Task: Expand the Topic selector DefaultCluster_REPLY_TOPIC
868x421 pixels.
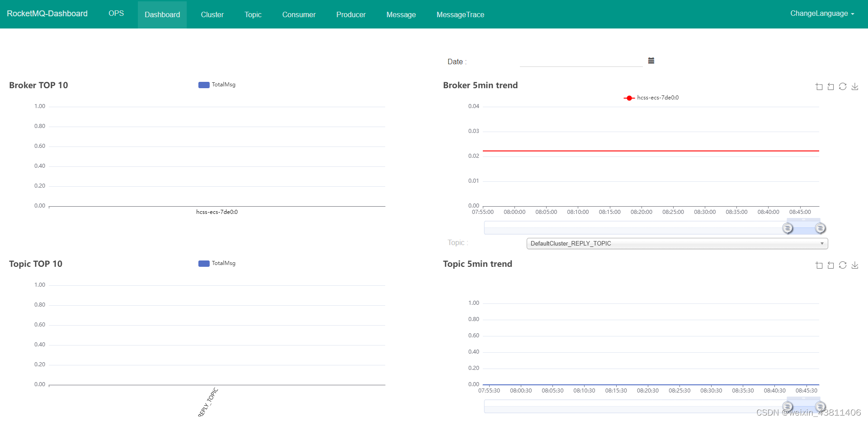Action: (x=677, y=243)
